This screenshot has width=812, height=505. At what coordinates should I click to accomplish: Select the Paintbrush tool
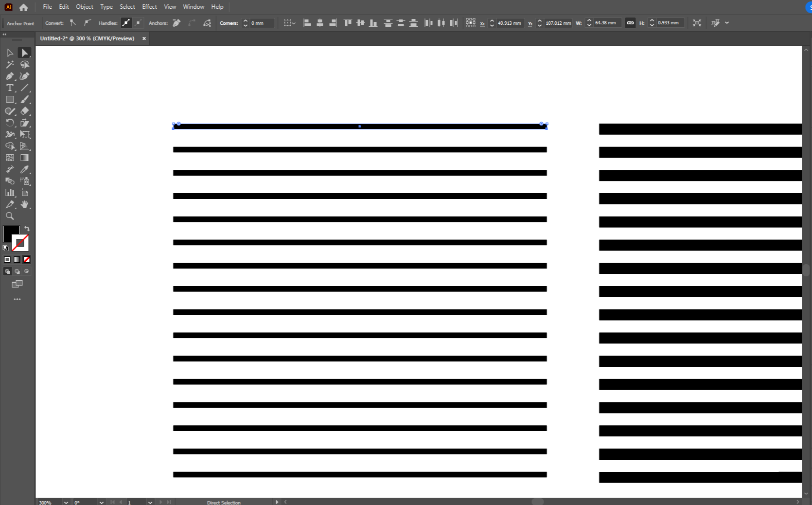[25, 99]
